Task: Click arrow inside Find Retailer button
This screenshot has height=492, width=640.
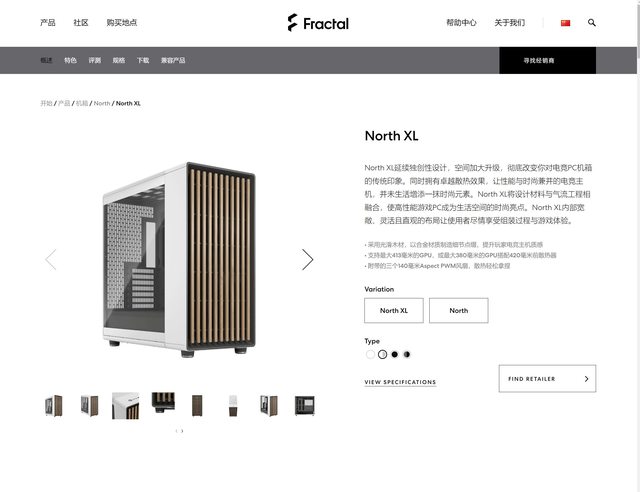Action: (586, 379)
